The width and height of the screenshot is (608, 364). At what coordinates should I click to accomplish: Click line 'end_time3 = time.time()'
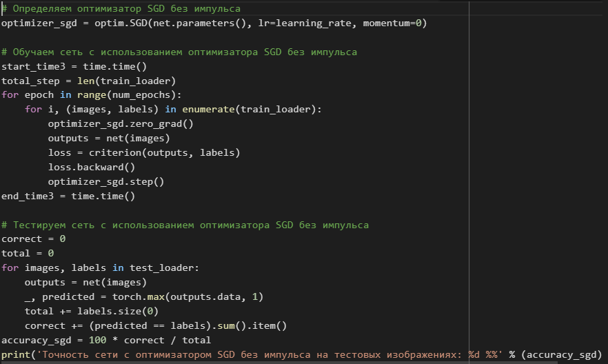pyautogui.click(x=68, y=196)
